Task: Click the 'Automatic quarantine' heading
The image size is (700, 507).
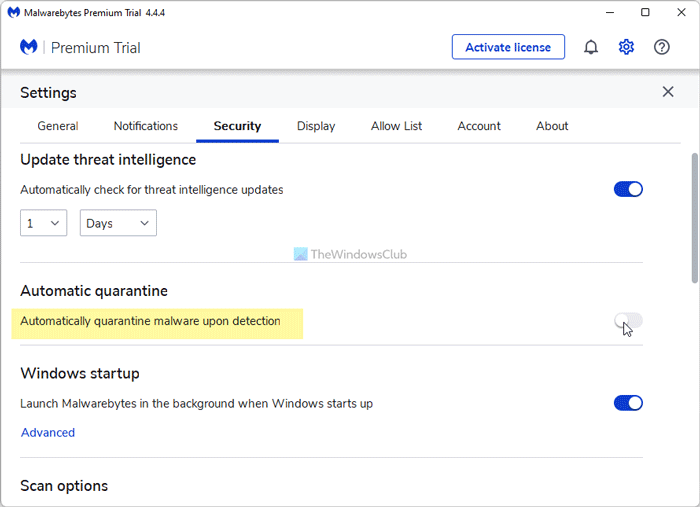Action: pos(94,291)
